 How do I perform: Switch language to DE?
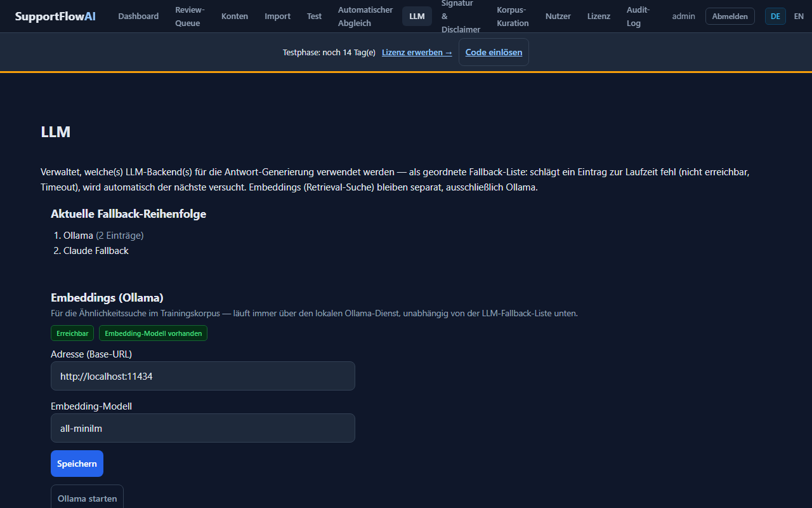(775, 17)
